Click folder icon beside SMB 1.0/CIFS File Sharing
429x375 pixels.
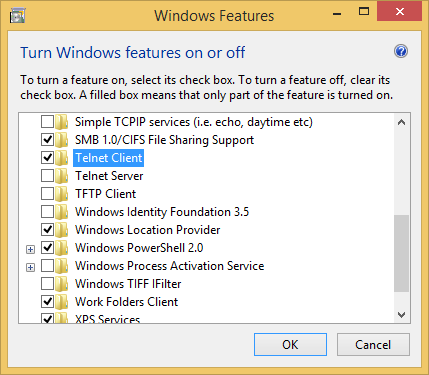pos(62,140)
